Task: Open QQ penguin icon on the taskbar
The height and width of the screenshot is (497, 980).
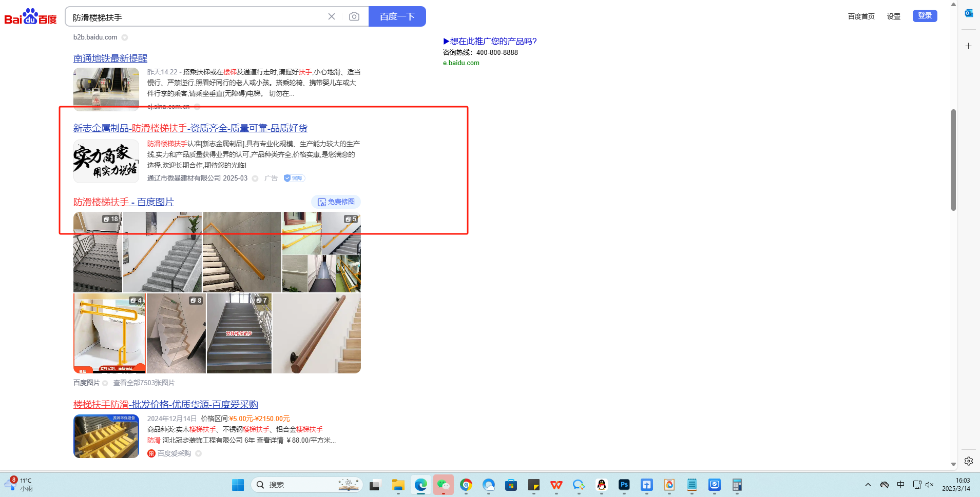Action: tap(602, 485)
